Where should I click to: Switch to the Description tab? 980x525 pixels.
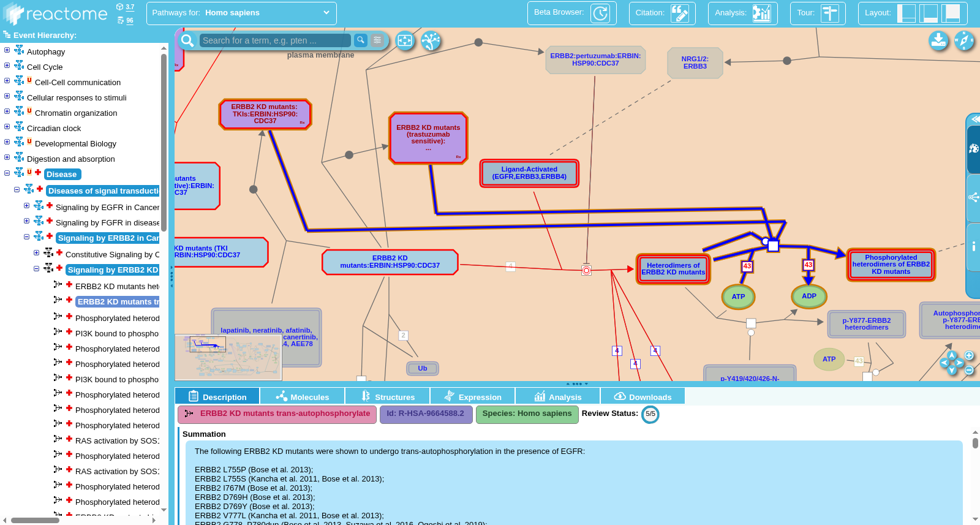[217, 396]
